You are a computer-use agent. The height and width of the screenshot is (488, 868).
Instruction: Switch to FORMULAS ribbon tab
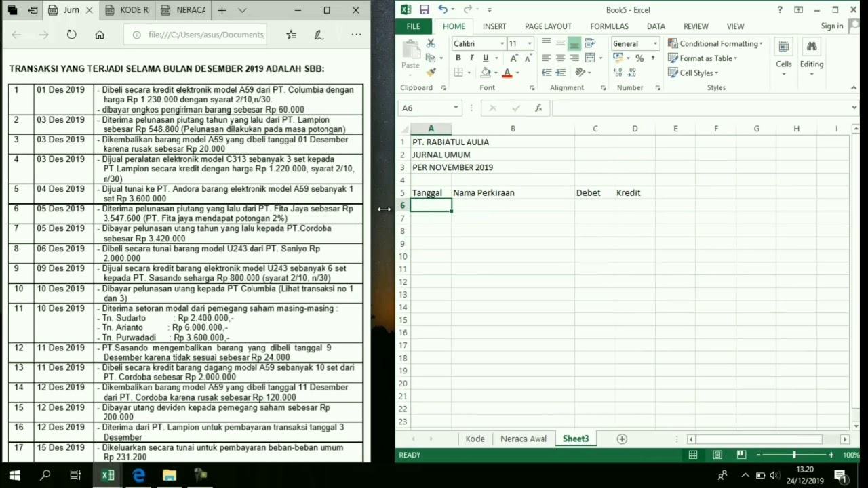[x=609, y=26]
